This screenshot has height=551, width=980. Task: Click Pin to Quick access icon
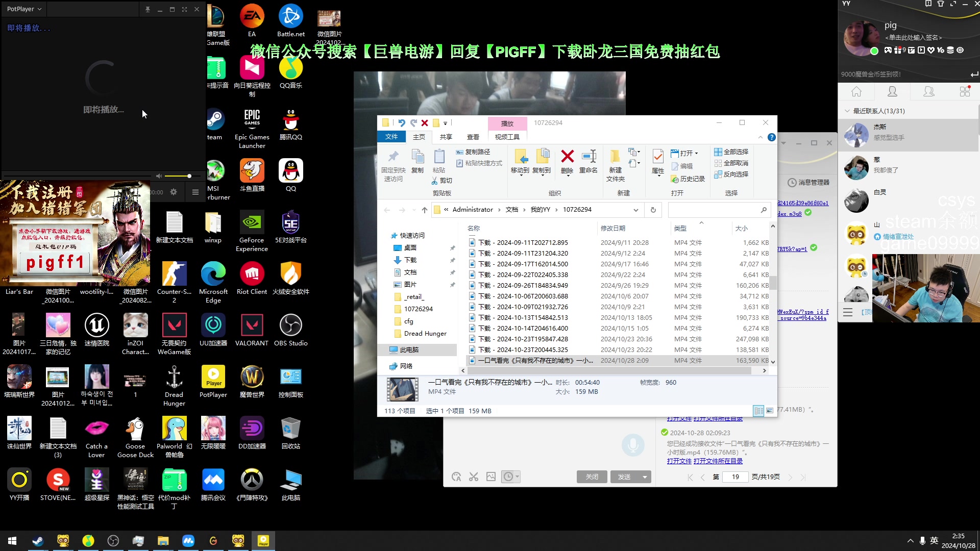pyautogui.click(x=393, y=165)
